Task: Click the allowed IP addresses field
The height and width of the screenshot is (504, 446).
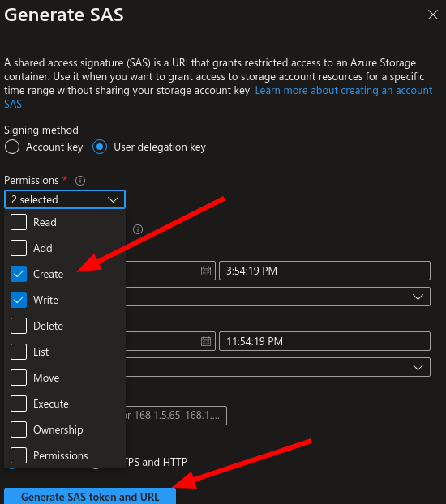Action: click(176, 416)
